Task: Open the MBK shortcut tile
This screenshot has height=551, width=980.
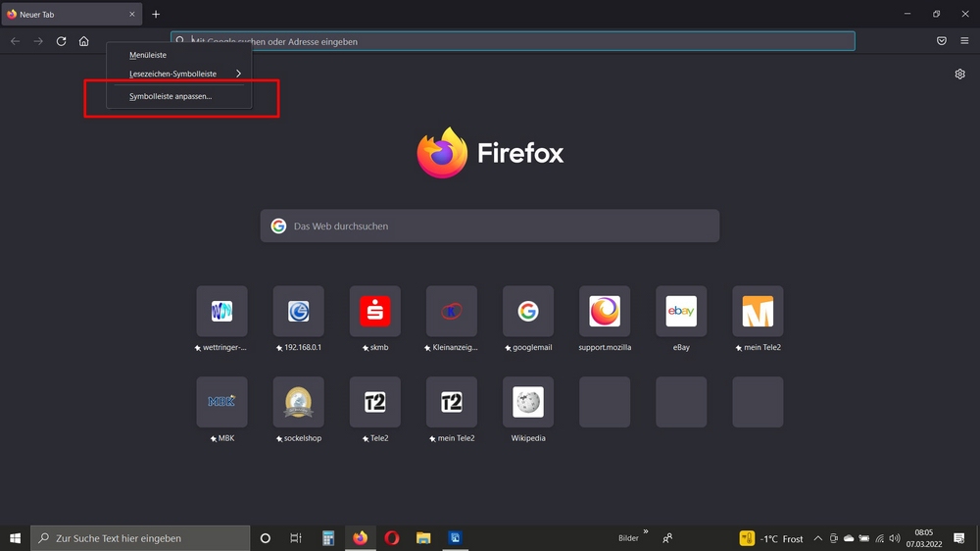Action: (221, 402)
